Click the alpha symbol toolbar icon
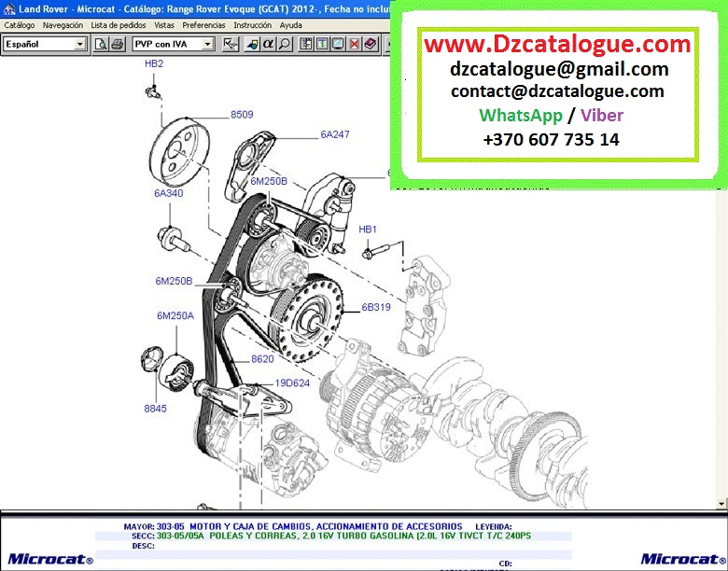The width and height of the screenshot is (728, 571). pos(268,44)
